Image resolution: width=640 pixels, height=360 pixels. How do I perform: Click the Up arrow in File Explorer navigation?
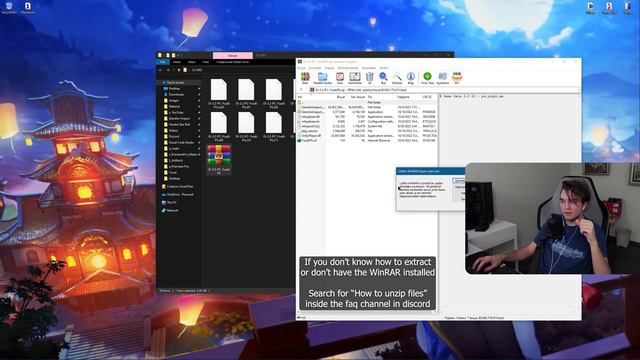[179, 70]
